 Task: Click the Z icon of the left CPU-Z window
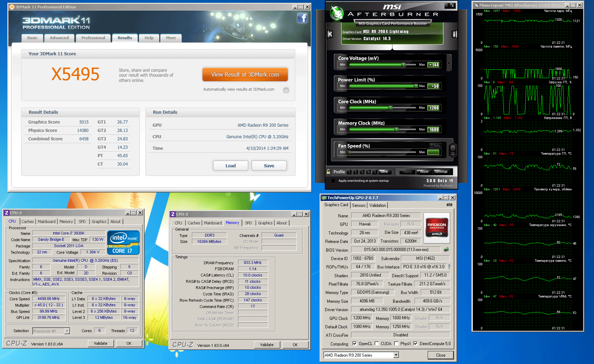click(x=6, y=213)
